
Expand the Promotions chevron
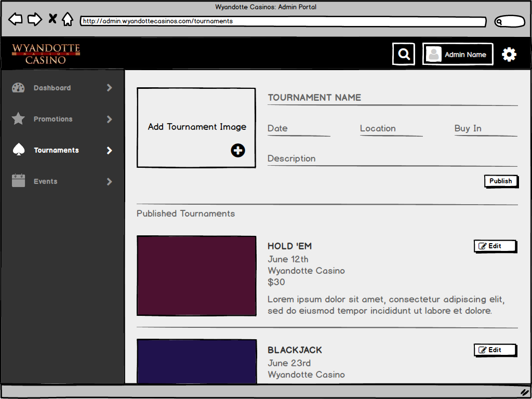(109, 119)
